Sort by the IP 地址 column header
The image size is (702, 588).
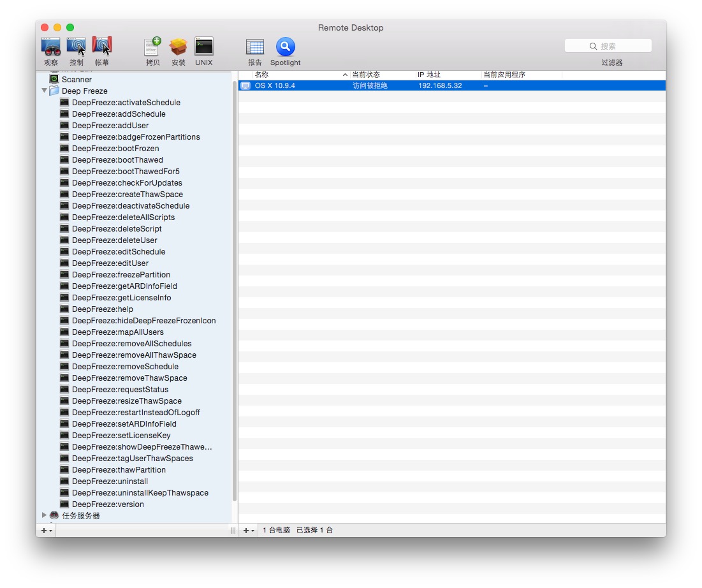446,75
